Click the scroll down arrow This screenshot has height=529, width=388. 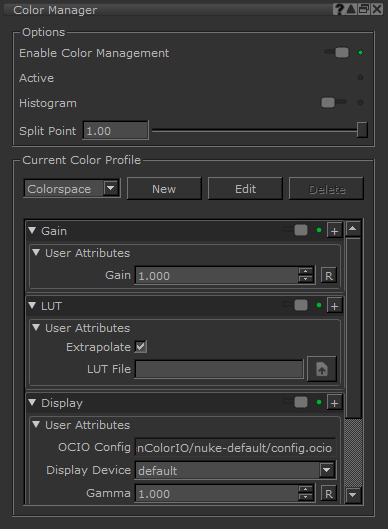(x=353, y=495)
